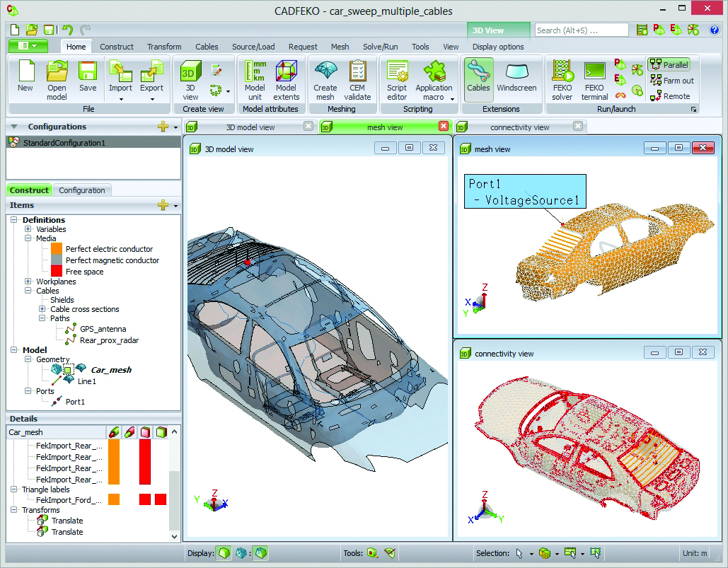
Task: Click in the Search input field
Action: (x=581, y=30)
